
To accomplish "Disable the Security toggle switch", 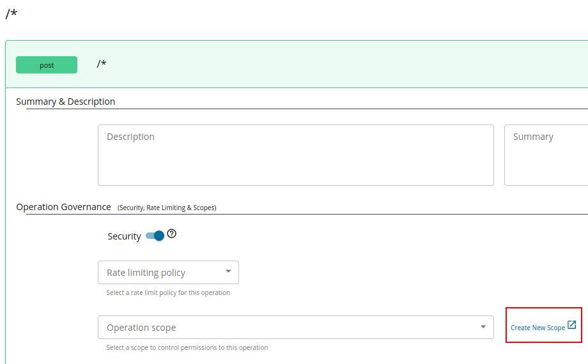I will (155, 236).
